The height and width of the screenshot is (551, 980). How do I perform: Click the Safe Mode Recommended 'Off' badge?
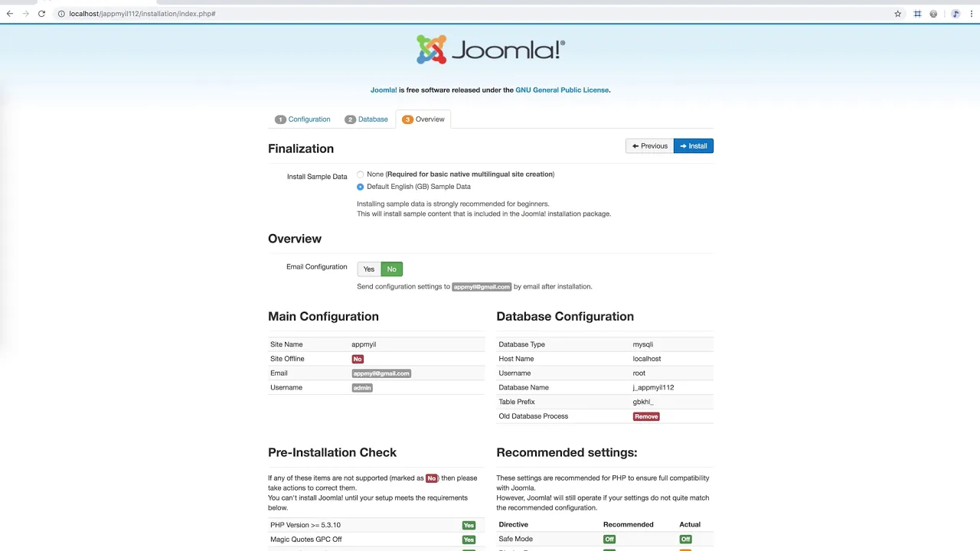click(x=609, y=540)
